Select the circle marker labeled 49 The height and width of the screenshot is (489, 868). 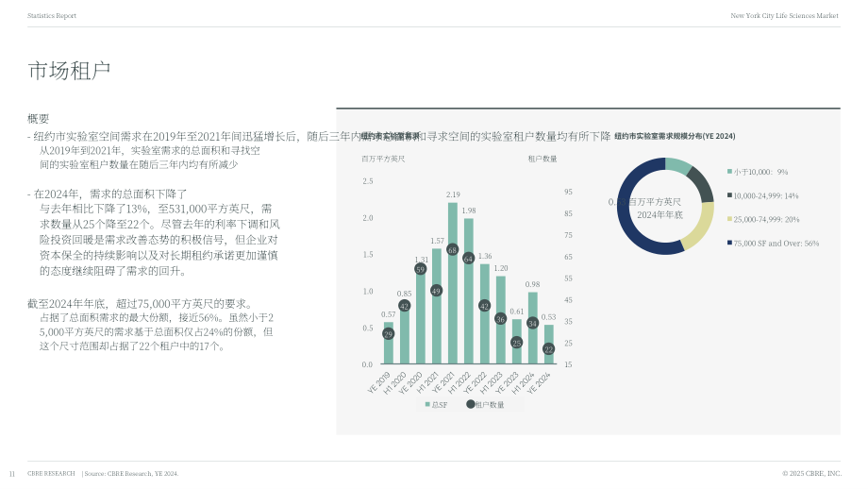[x=436, y=291]
